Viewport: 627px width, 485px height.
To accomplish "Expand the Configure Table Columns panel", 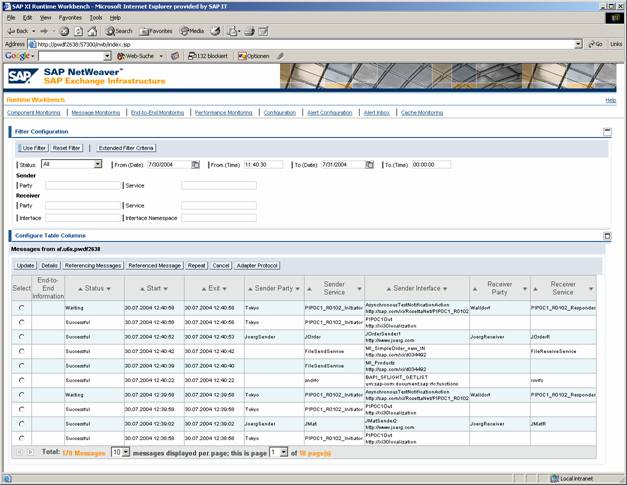I will 607,236.
